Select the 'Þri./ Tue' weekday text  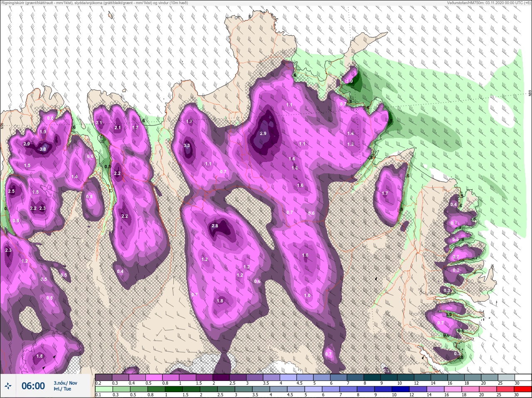(62, 389)
